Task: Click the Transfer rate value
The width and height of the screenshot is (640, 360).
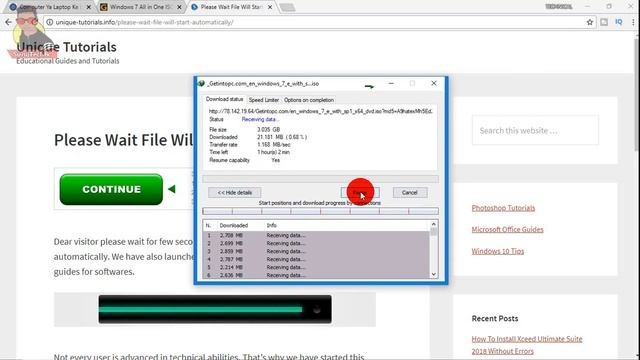Action: tap(274, 144)
